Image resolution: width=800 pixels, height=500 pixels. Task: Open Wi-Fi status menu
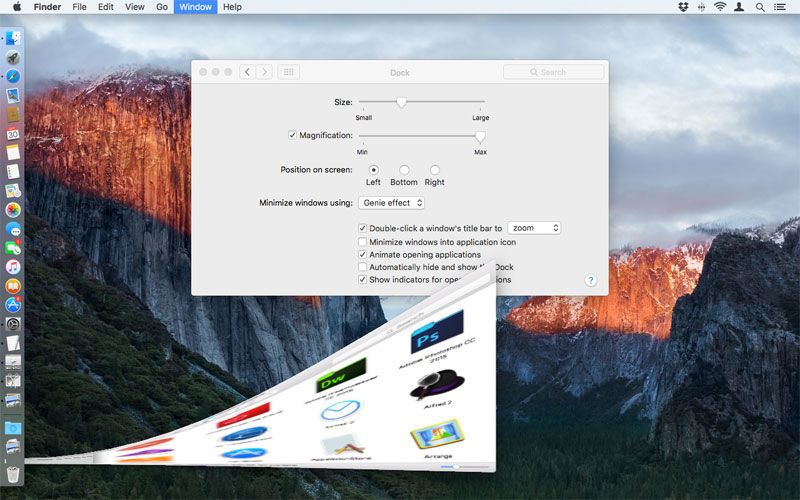pos(720,7)
